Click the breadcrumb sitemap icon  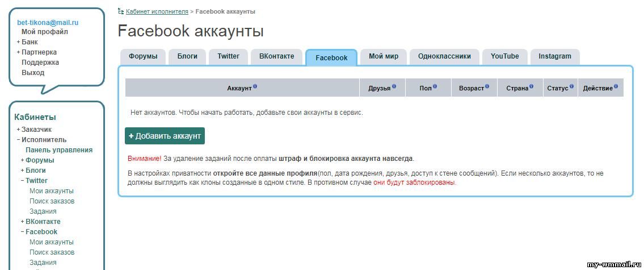pyautogui.click(x=121, y=11)
